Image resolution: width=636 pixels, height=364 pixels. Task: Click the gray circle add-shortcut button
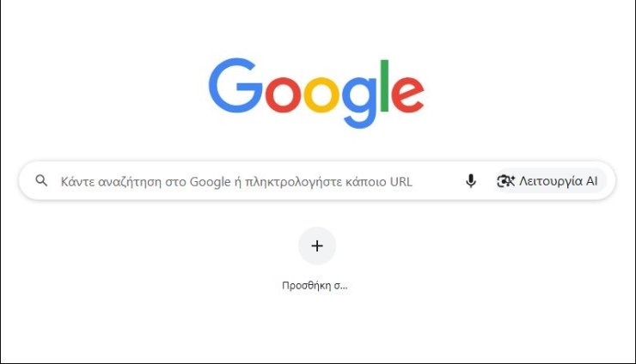click(317, 246)
